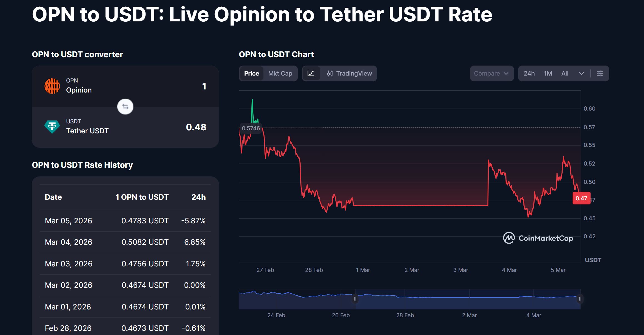Click the 0.47 current price label
Screen dimensions: 644x335
581,198
